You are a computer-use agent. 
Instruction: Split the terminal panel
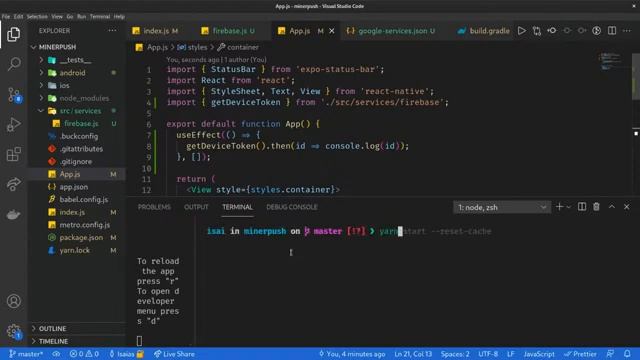[582, 207]
